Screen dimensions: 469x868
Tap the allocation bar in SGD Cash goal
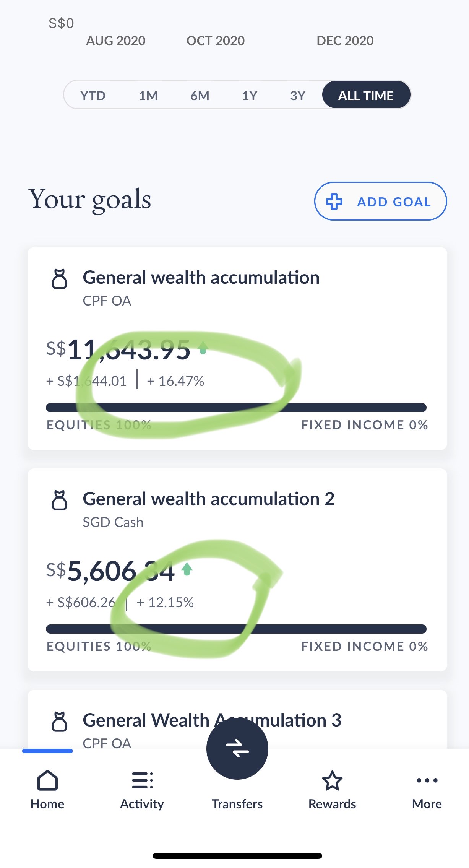coord(236,629)
